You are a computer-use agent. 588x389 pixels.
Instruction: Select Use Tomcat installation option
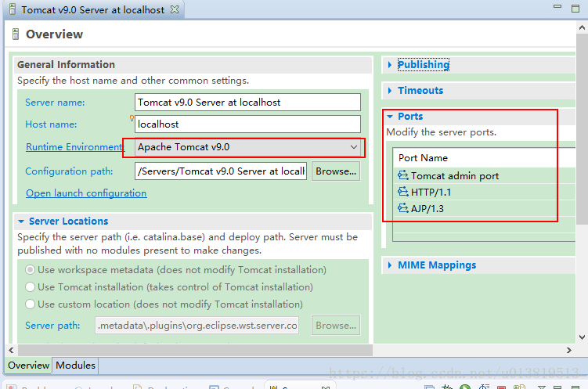(x=30, y=287)
